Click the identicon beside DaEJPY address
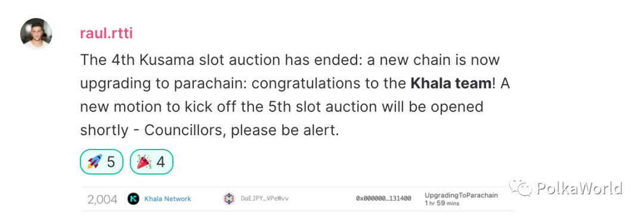The width and height of the screenshot is (644, 215). 229,199
